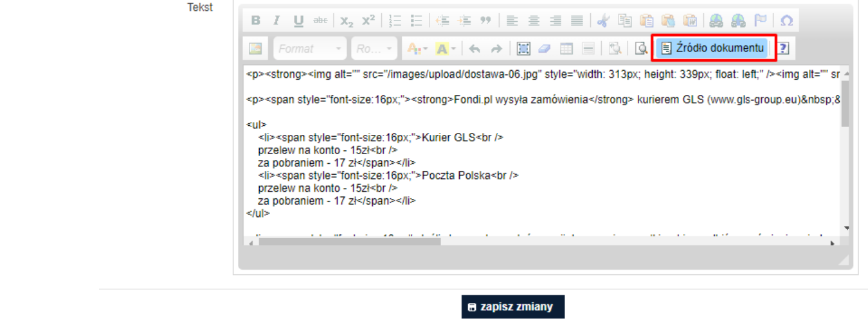Paste from Word

tap(689, 21)
